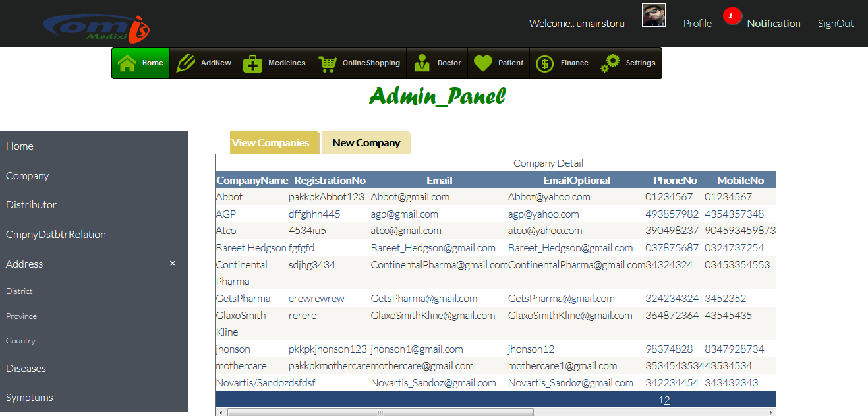868x416 pixels.
Task: Click the OMIS Medixi logo
Action: (x=97, y=28)
